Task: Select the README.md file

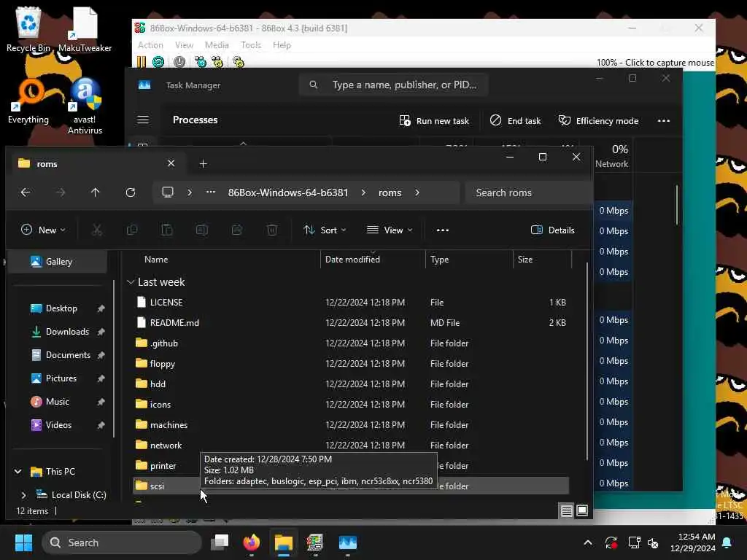Action: tap(350, 323)
